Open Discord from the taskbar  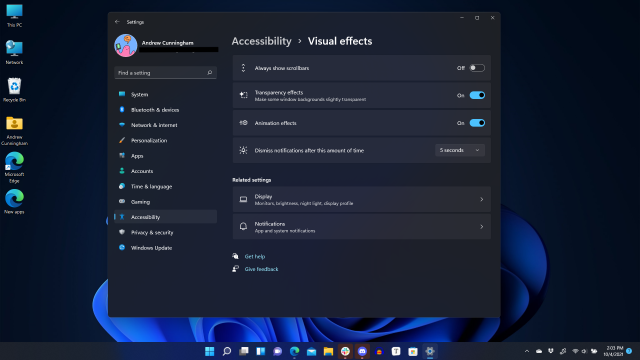click(x=362, y=351)
